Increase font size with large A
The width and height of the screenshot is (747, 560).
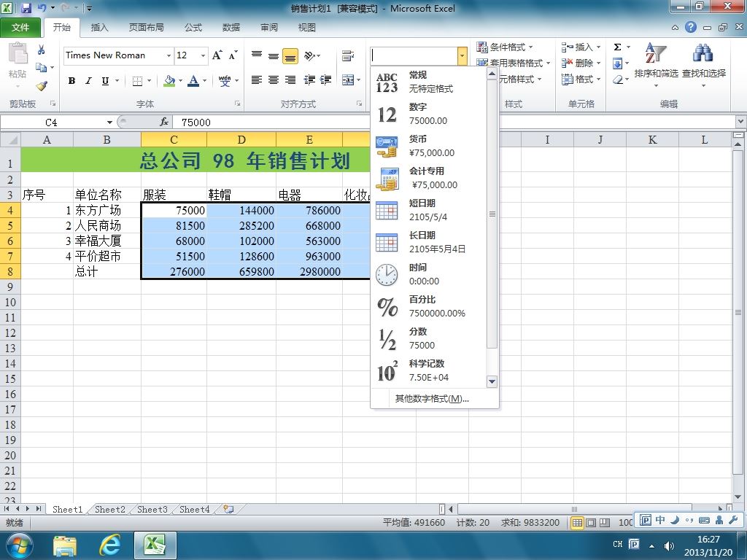tap(217, 55)
